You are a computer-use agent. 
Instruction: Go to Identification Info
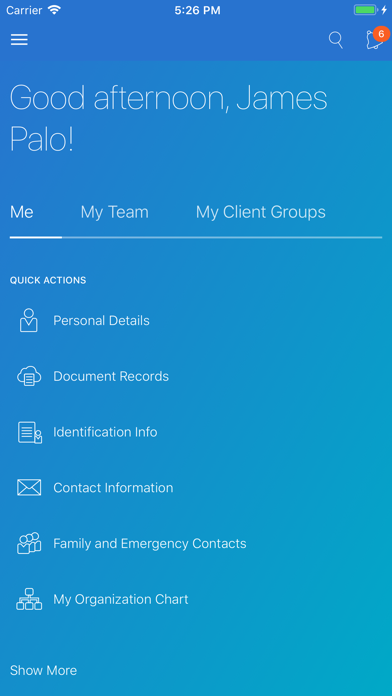[x=105, y=432]
